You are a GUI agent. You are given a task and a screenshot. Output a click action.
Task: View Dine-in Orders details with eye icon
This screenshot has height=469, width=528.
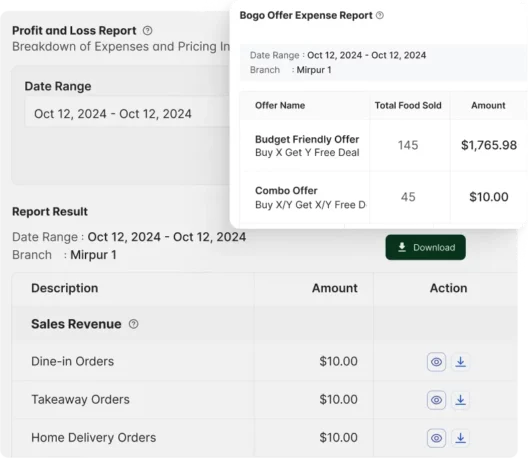[x=436, y=362]
